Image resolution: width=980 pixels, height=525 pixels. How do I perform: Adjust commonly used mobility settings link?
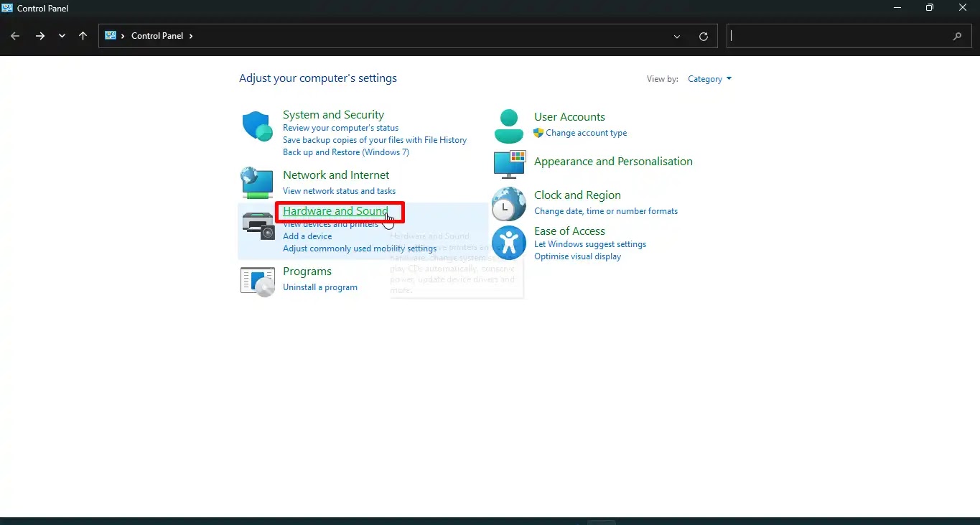(360, 248)
